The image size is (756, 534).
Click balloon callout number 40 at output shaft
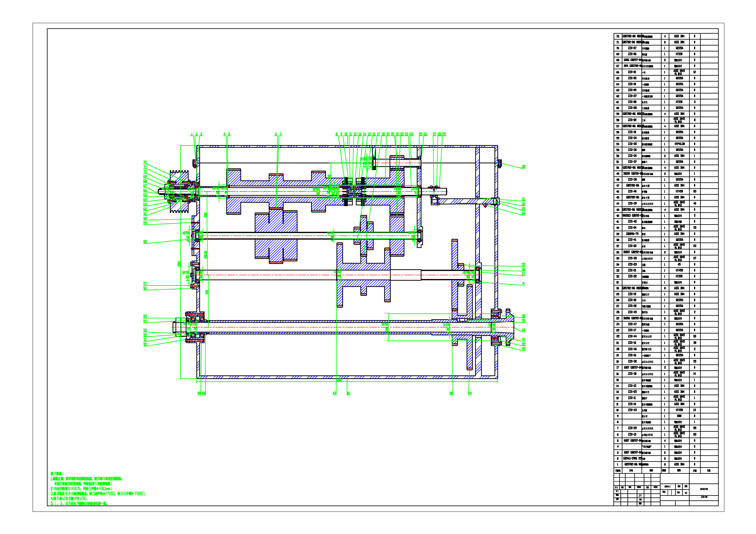point(523,330)
